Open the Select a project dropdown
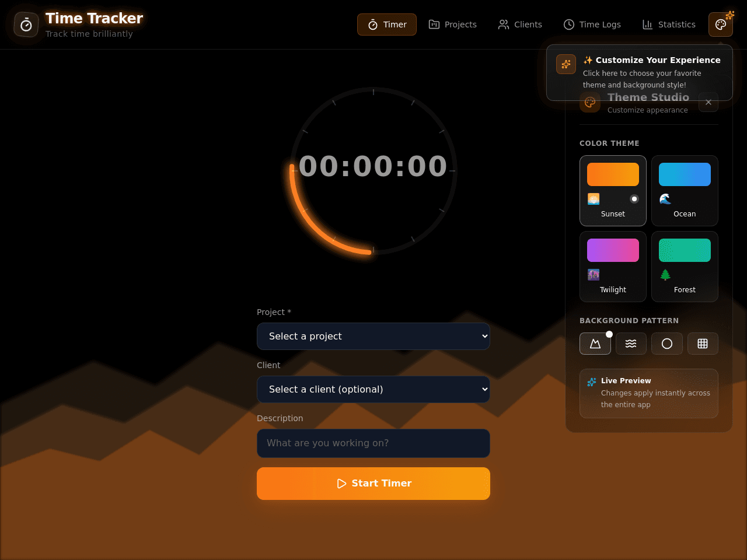This screenshot has height=560, width=747. 373,337
